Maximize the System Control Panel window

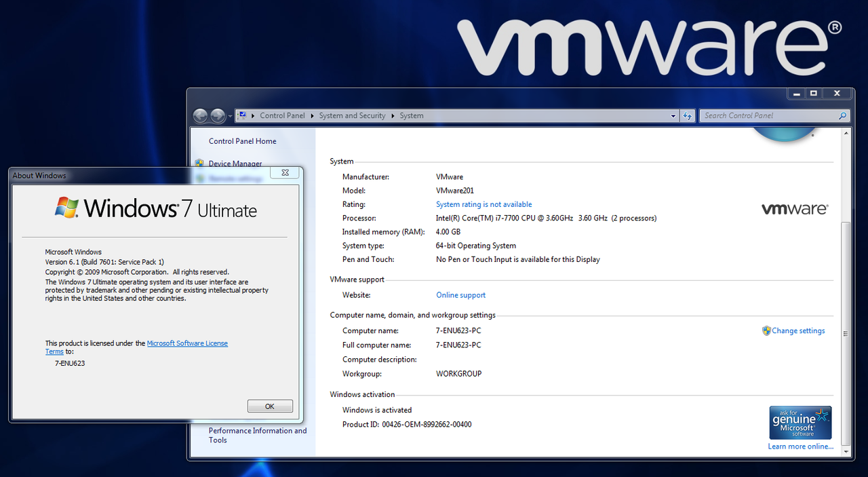click(x=814, y=94)
